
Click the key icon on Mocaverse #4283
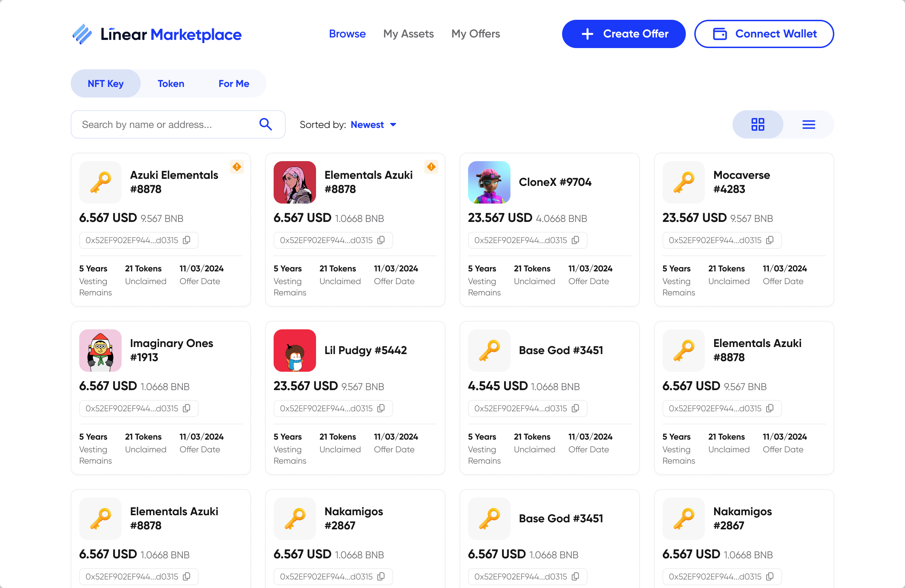[683, 182]
